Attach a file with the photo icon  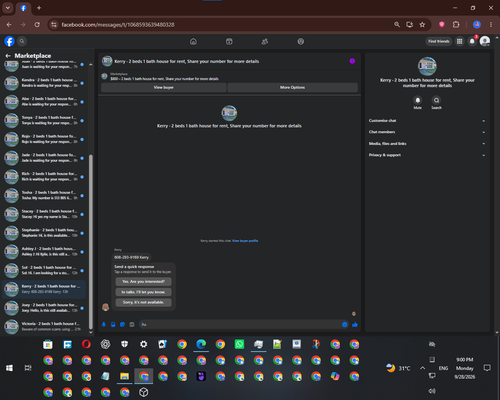(x=113, y=324)
